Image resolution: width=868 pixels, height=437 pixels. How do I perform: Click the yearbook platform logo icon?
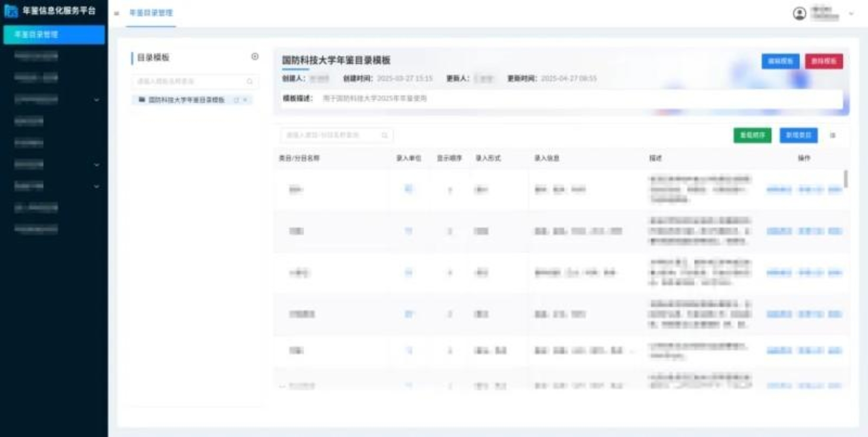11,11
